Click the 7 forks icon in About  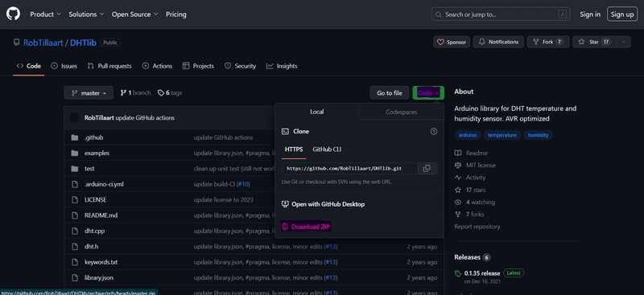click(458, 215)
